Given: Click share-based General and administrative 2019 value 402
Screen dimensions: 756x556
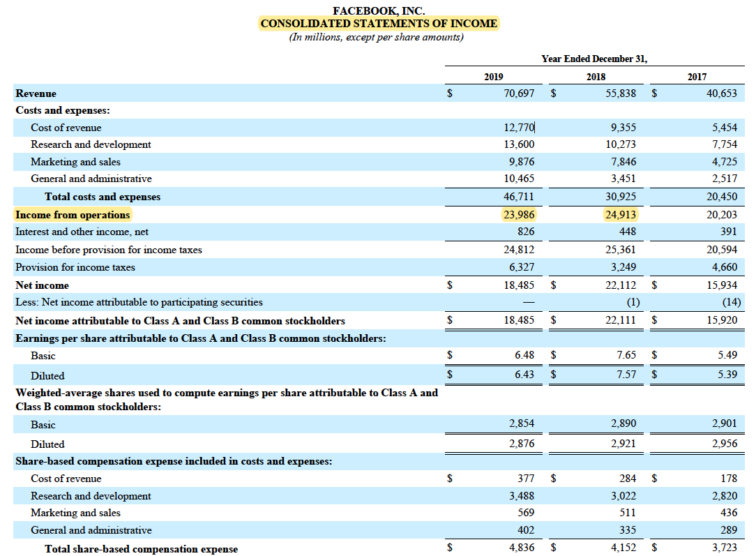Looking at the screenshot, I should point(526,530).
